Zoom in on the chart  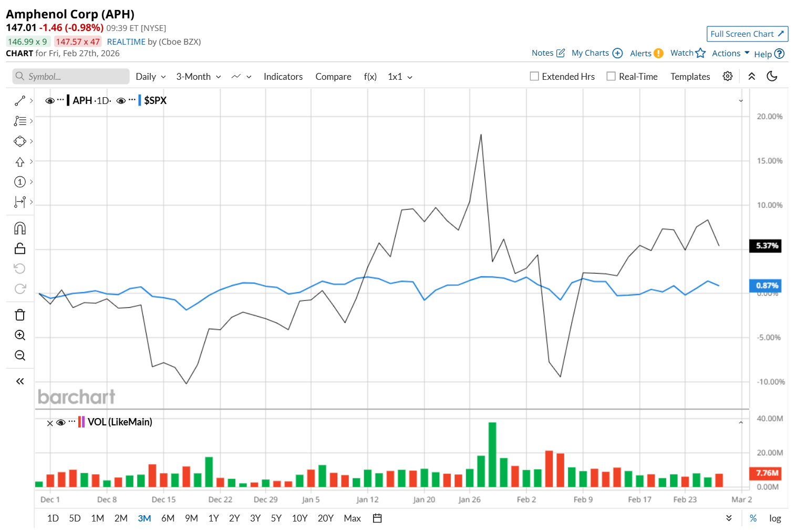[x=20, y=335]
